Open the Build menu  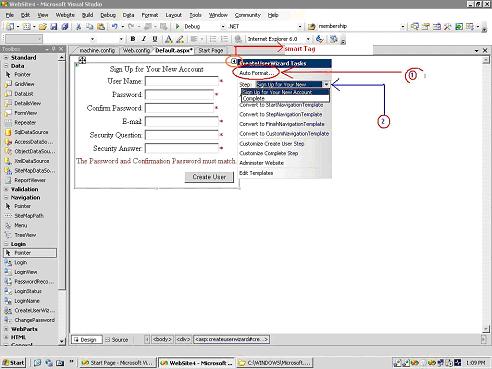pos(87,15)
